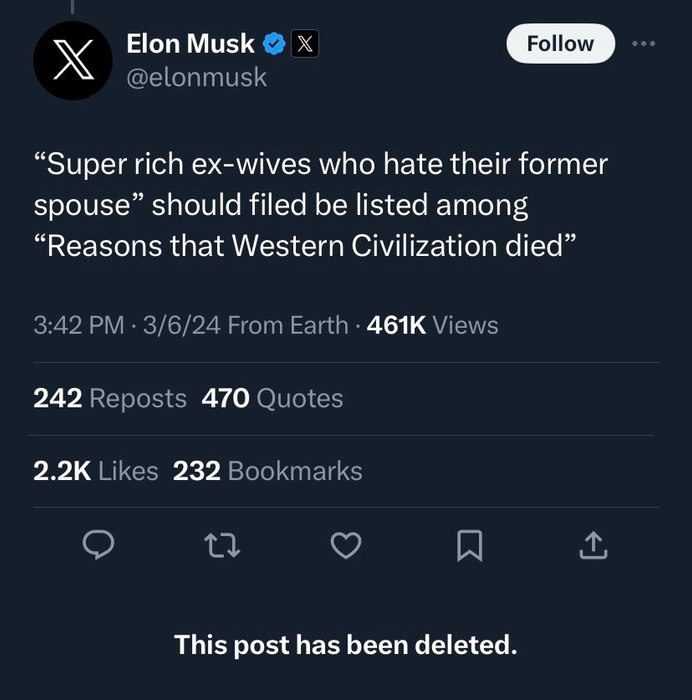Click the 3:42 PM timestamp
The width and height of the screenshot is (692, 700).
(78, 325)
